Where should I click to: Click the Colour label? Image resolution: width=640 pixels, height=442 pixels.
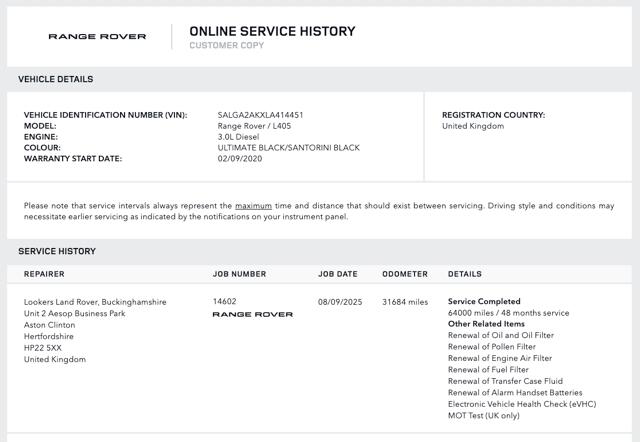(x=42, y=148)
